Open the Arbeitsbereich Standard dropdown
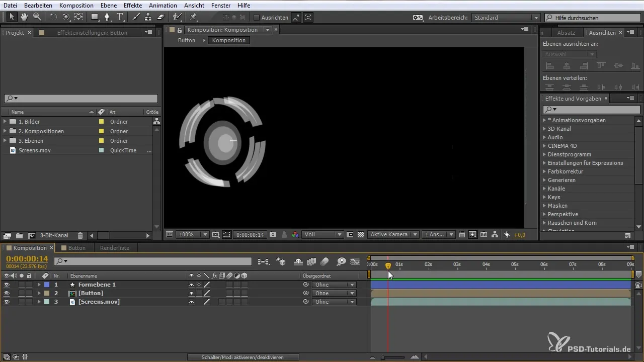 pyautogui.click(x=507, y=18)
